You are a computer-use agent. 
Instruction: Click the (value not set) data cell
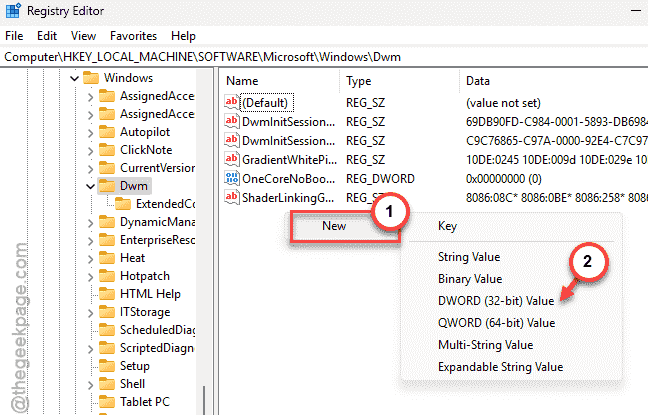(x=503, y=103)
